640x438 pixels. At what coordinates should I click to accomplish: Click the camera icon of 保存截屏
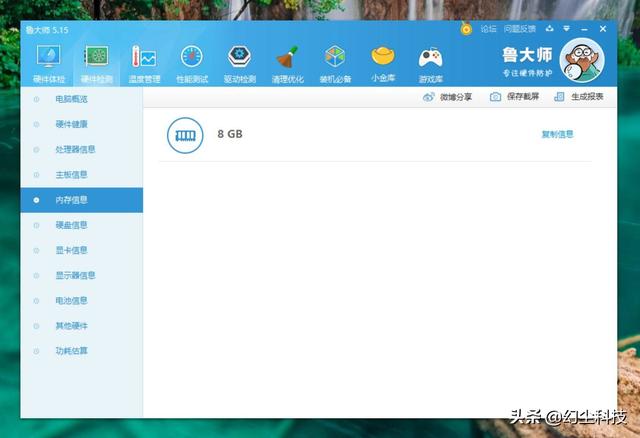point(495,97)
